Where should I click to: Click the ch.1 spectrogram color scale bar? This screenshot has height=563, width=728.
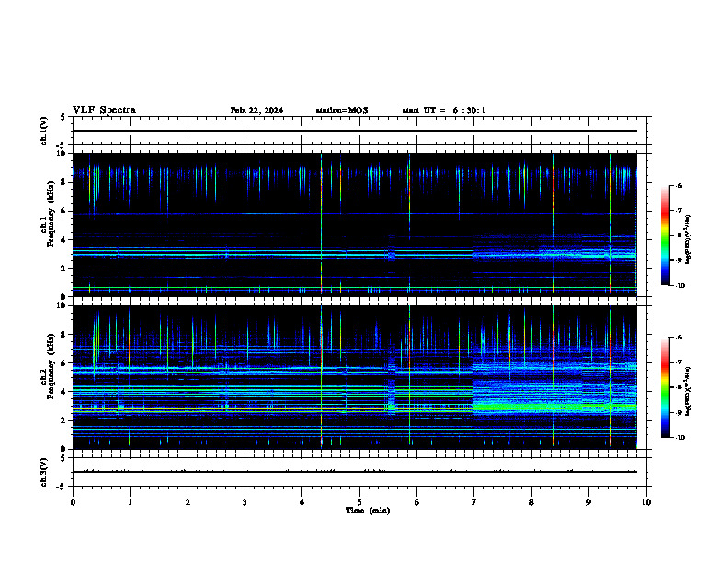(665, 236)
